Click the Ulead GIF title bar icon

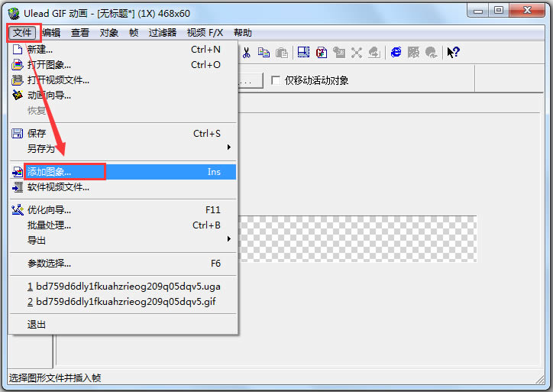click(14, 14)
